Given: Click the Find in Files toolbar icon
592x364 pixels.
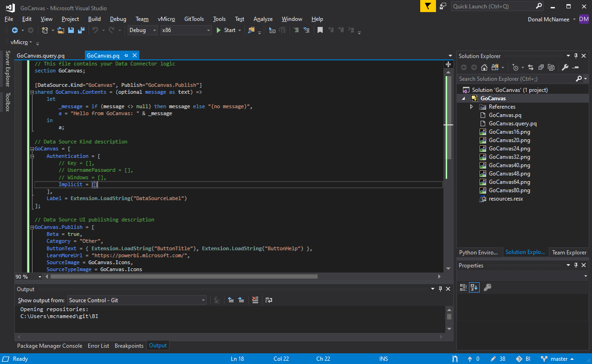Looking at the screenshot, I should [252, 30].
